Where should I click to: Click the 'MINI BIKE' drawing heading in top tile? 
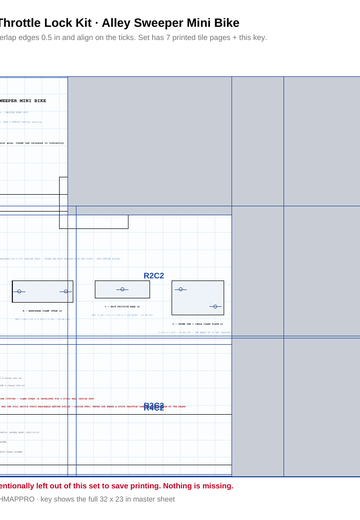pyautogui.click(x=33, y=101)
